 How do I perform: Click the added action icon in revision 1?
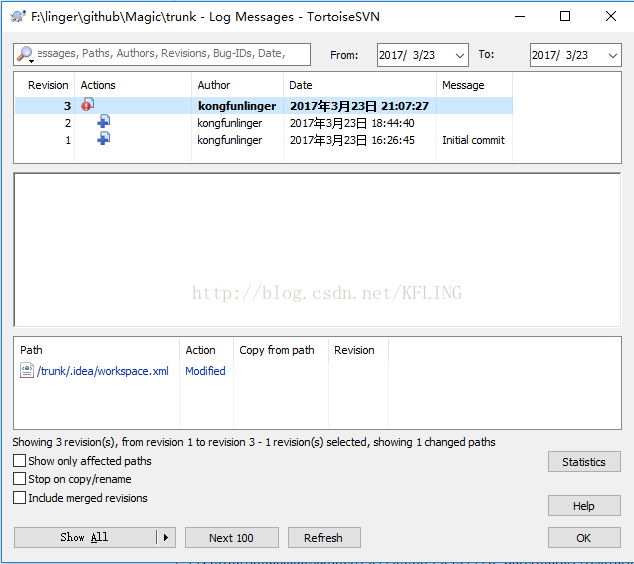[x=104, y=138]
